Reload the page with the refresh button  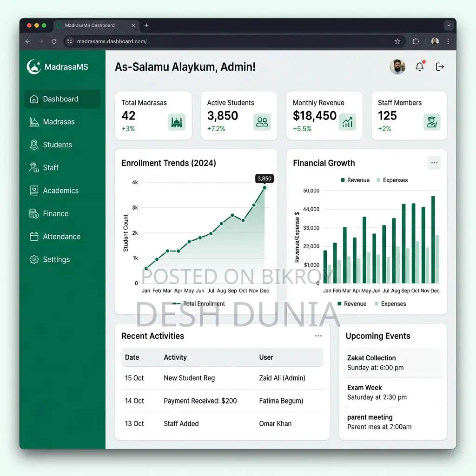(54, 41)
